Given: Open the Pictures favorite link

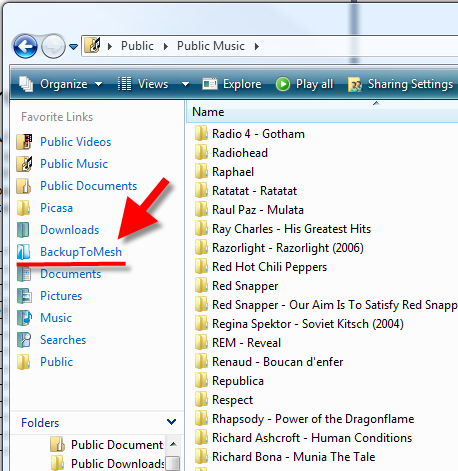Looking at the screenshot, I should tap(61, 296).
